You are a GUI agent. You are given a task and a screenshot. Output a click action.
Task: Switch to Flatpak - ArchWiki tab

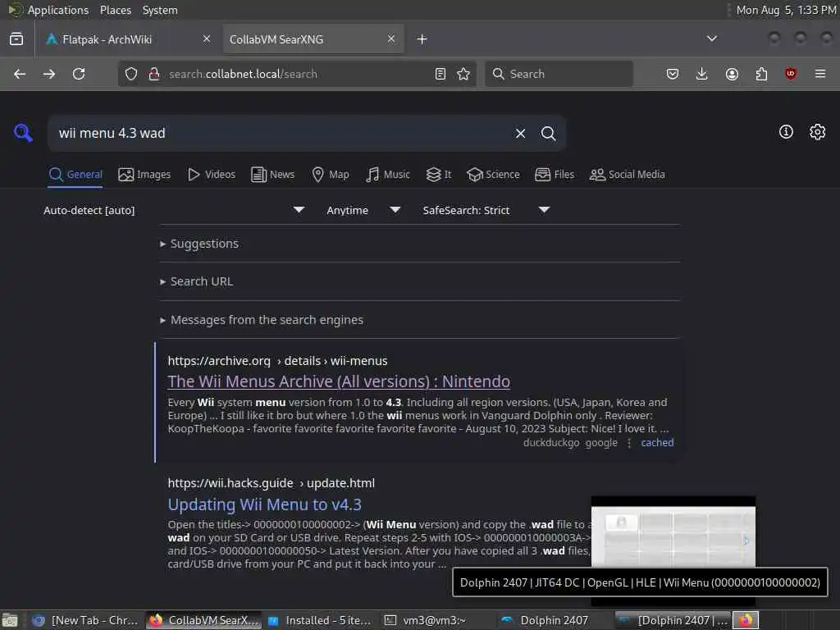[127, 39]
